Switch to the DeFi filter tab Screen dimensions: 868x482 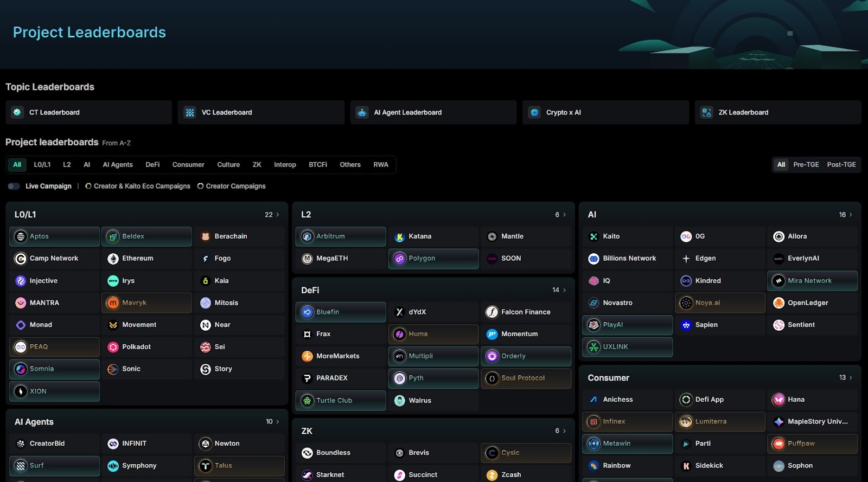pos(152,165)
